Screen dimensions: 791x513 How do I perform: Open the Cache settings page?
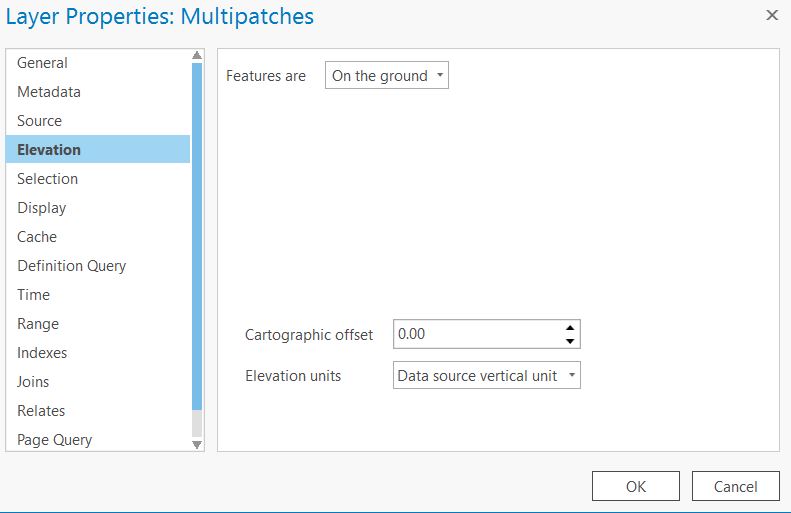coord(37,237)
